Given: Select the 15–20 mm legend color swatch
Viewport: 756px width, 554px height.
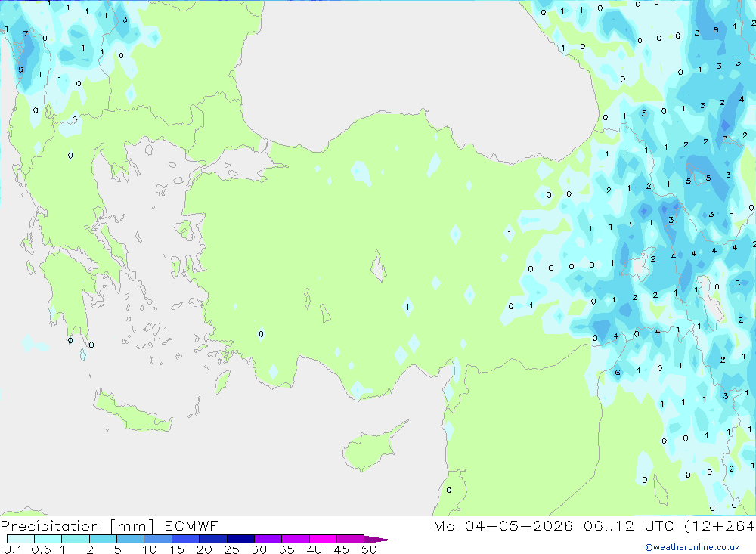Looking at the screenshot, I should click(x=186, y=539).
